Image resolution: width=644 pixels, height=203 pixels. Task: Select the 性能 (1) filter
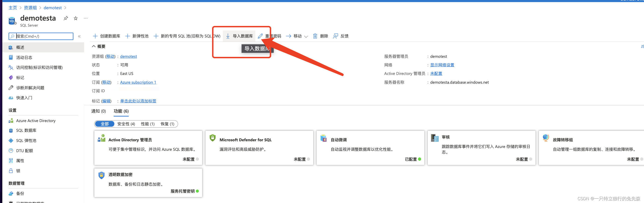click(147, 124)
